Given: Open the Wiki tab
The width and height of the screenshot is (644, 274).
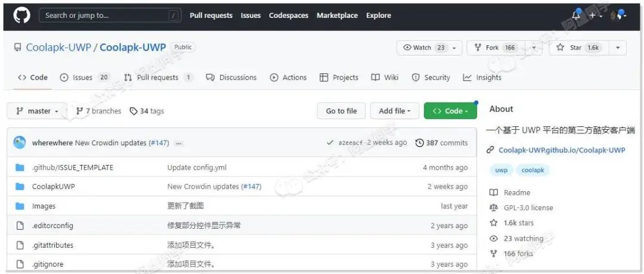Looking at the screenshot, I should 385,77.
